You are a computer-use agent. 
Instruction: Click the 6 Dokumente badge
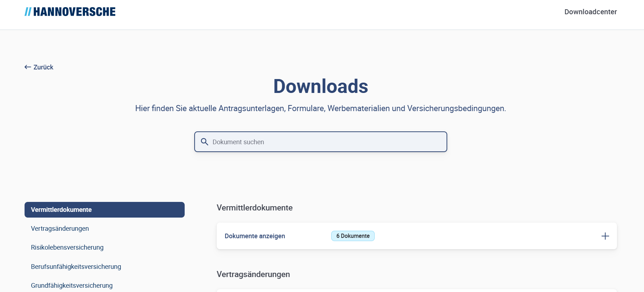pos(353,236)
